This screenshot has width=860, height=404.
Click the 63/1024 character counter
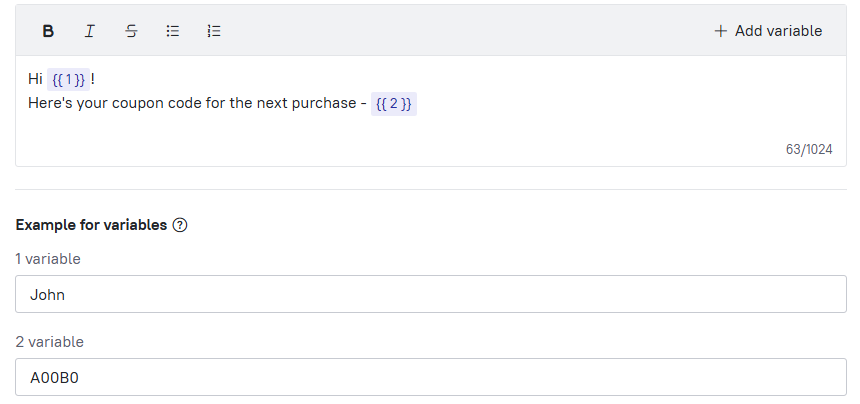click(x=809, y=150)
